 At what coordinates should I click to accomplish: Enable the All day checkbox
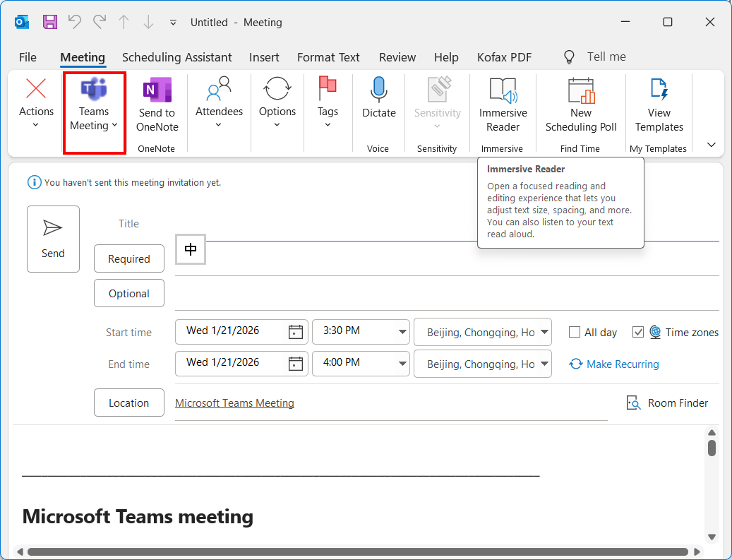[575, 332]
